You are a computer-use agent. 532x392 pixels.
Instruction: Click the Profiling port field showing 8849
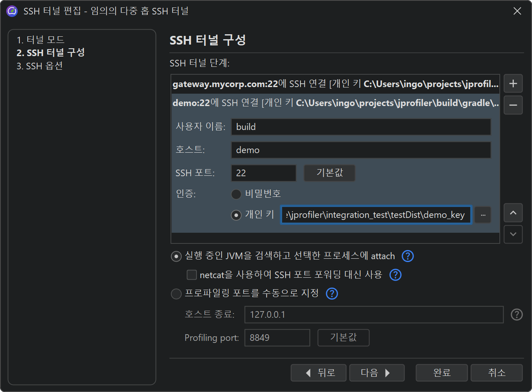pyautogui.click(x=277, y=338)
